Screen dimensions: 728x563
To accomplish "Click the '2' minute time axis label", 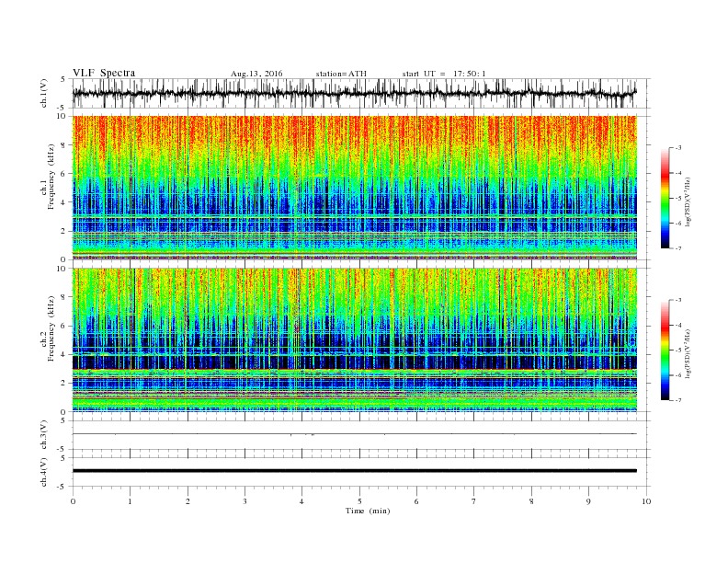I will pos(188,501).
